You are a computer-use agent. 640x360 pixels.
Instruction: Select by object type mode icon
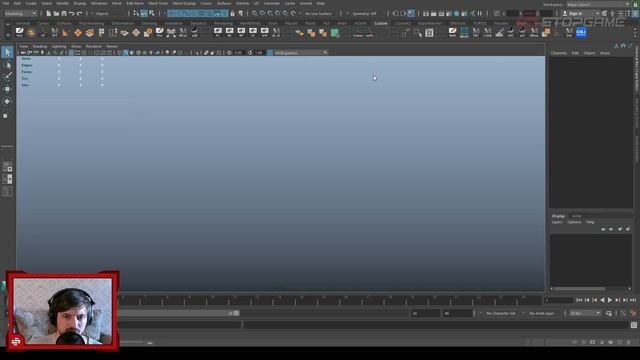click(144, 13)
